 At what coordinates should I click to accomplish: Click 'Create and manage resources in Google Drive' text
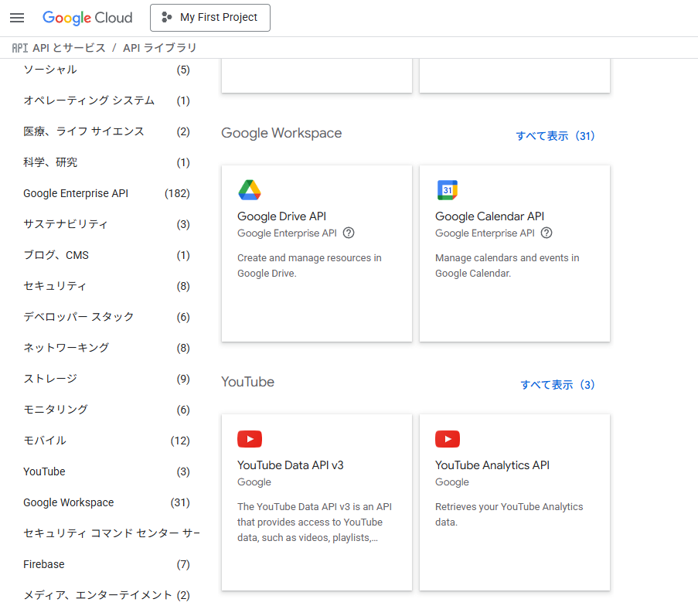(x=309, y=266)
